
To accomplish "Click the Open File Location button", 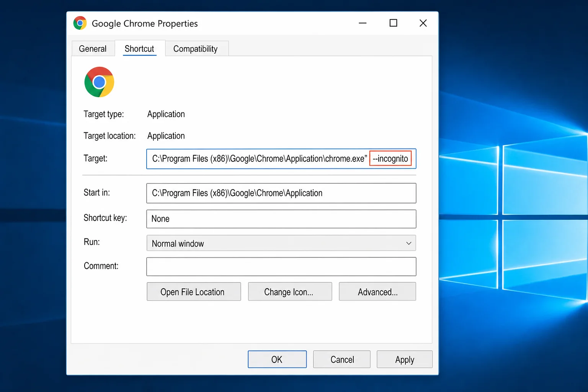I will (x=194, y=292).
